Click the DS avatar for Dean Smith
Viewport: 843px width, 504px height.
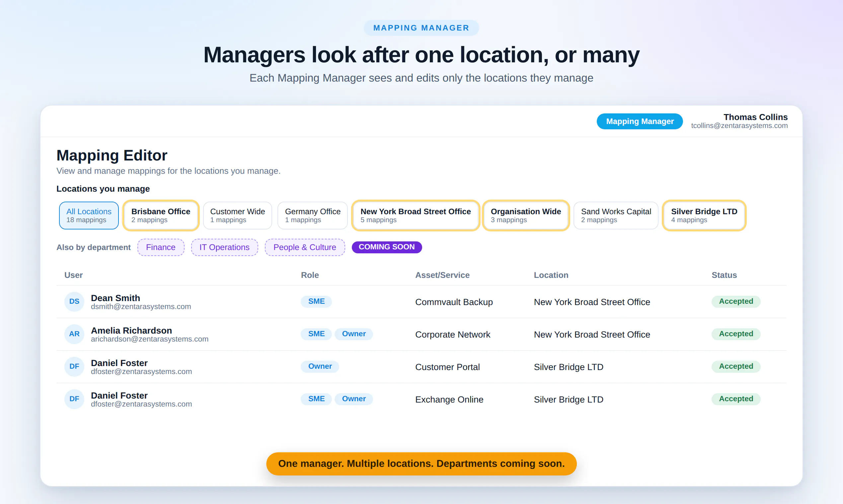(x=74, y=302)
